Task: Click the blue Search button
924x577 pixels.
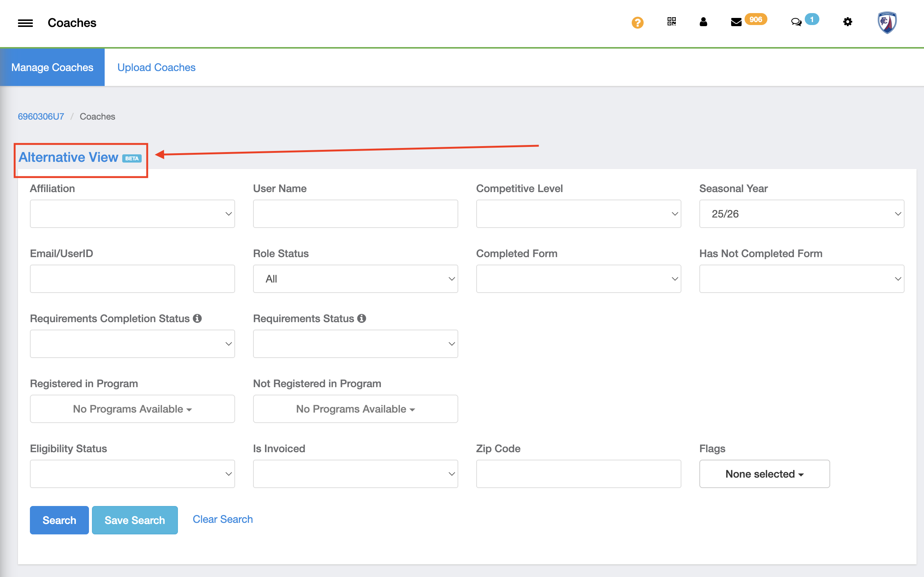Action: tap(59, 520)
